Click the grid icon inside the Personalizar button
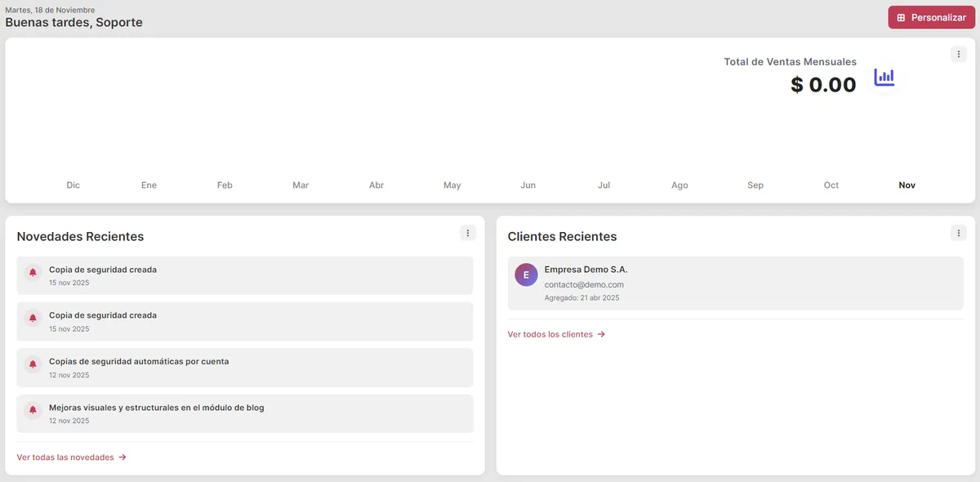980x482 pixels. pyautogui.click(x=902, y=16)
